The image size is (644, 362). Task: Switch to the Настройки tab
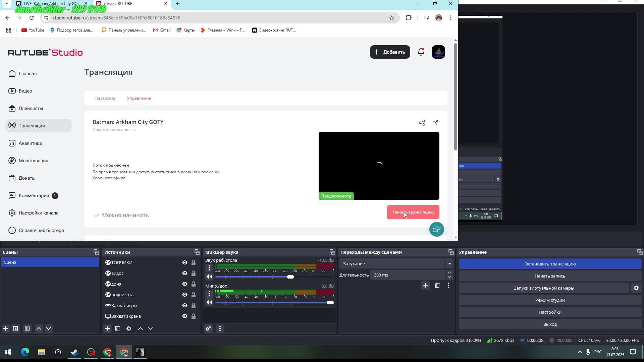[106, 98]
